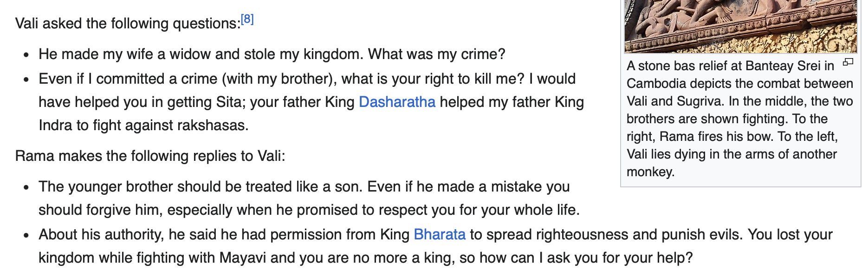Click the bullet text 'Even if I committed a crime'
868x278 pixels.
[311, 102]
